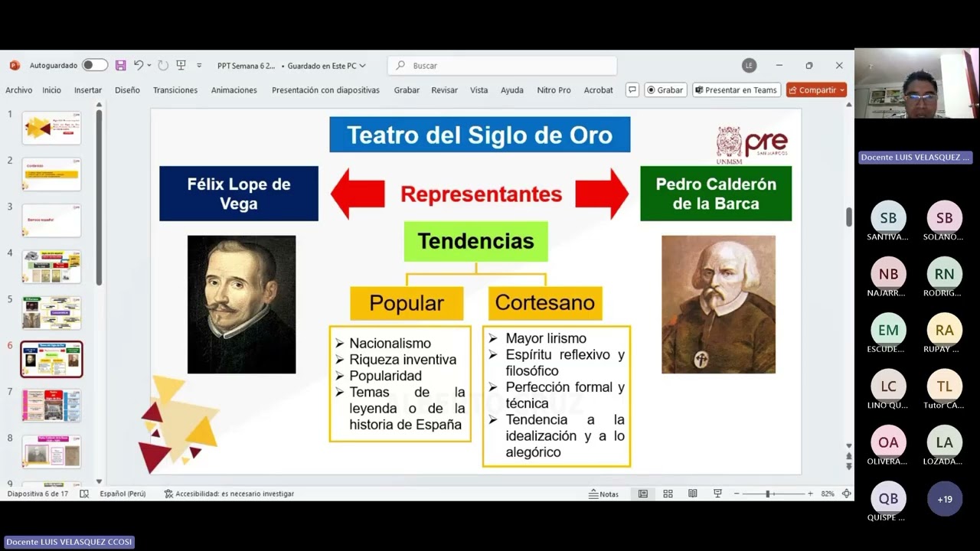The width and height of the screenshot is (980, 551).
Task: Open Customize Quick Access Toolbar dropdown
Action: click(199, 66)
